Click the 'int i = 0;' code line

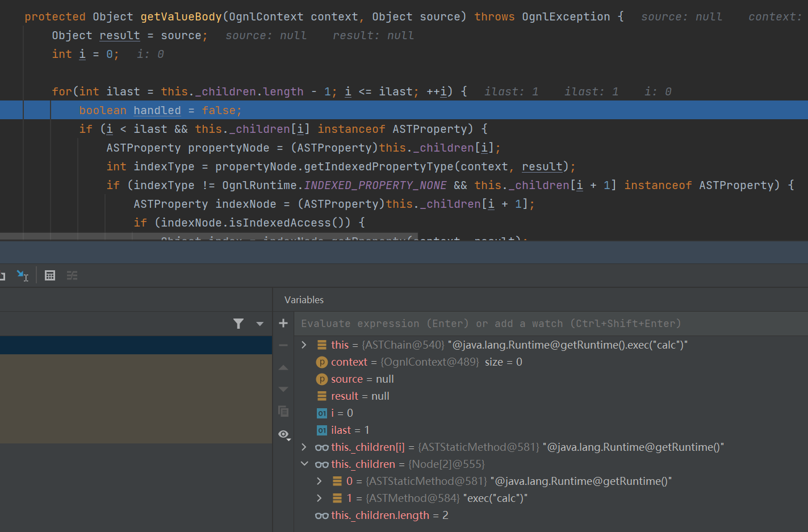pyautogui.click(x=85, y=54)
